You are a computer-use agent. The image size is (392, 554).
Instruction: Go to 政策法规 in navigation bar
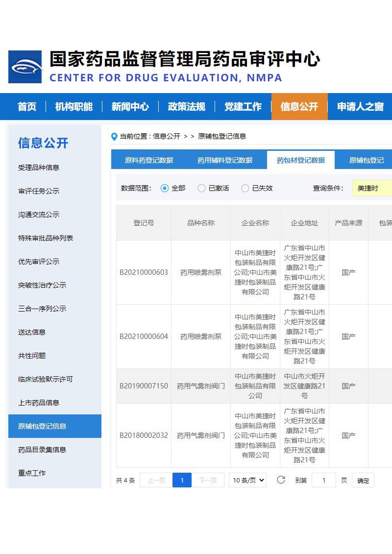point(186,107)
